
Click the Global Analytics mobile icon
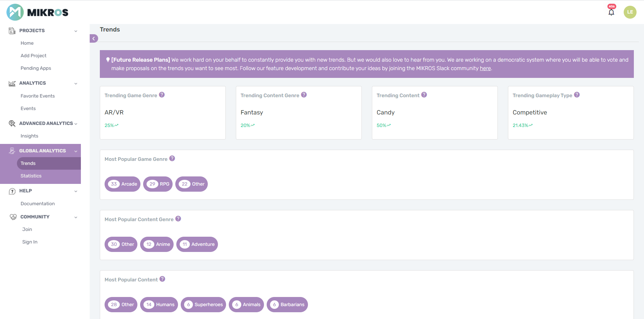pyautogui.click(x=12, y=150)
